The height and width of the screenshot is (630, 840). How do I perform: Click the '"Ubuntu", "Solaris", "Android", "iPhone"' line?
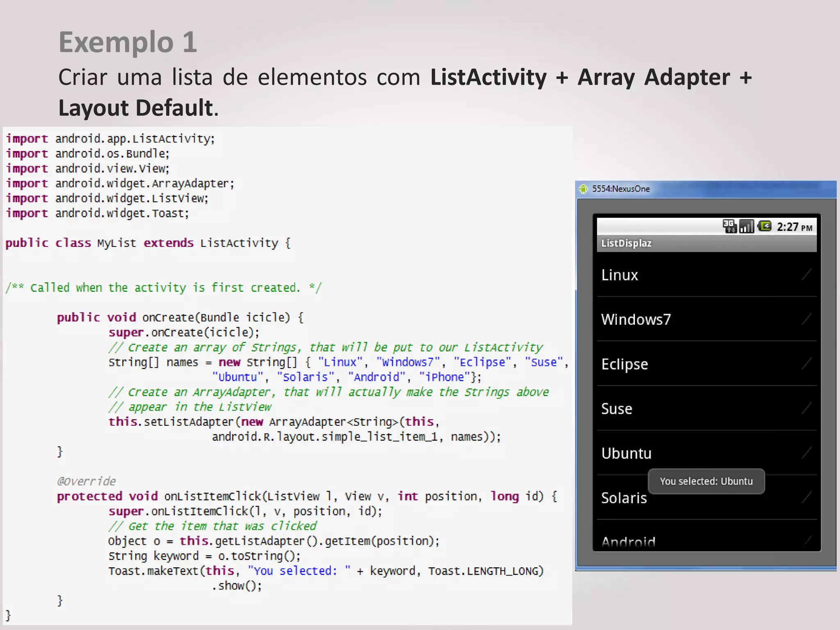[x=347, y=377]
